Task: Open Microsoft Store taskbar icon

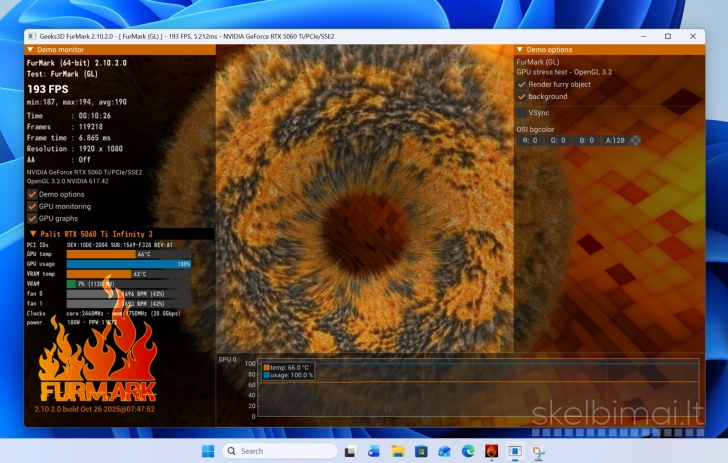Action: coord(421,451)
